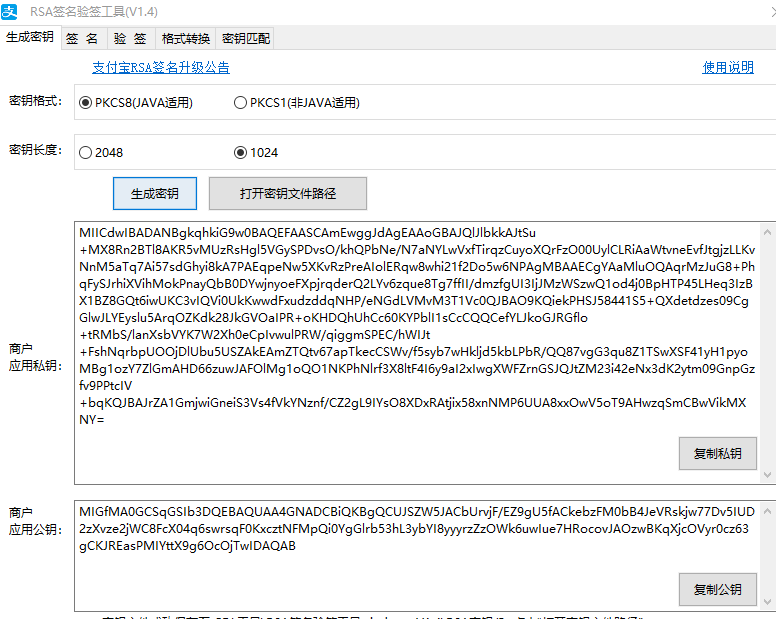Click public key scrollbar down arrow
Viewport: 776px width, 619px height.
tap(768, 602)
